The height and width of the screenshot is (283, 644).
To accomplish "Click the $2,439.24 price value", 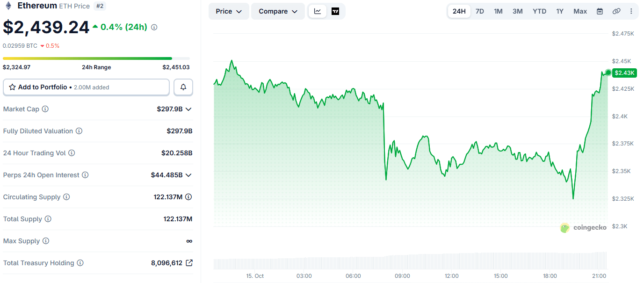I will click(x=46, y=27).
